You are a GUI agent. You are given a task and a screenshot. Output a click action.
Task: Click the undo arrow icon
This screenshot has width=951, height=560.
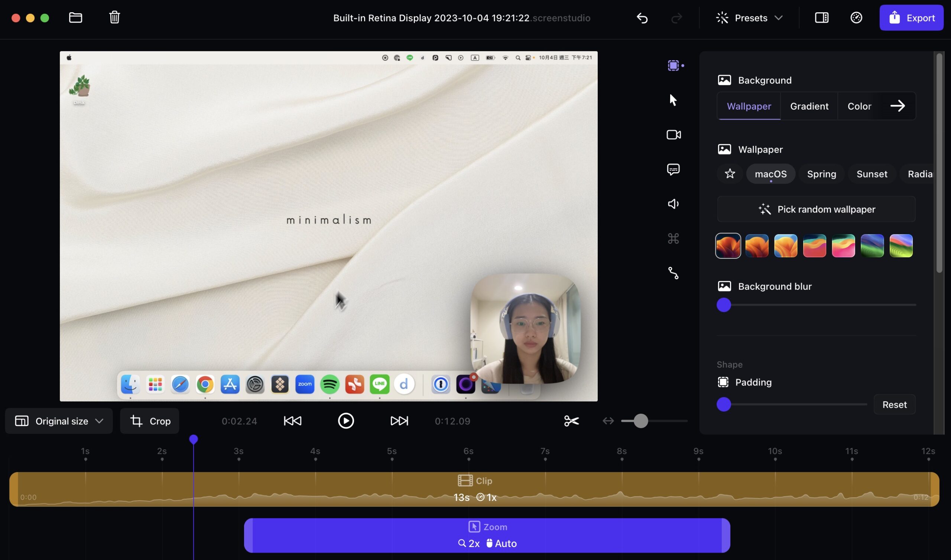(642, 18)
